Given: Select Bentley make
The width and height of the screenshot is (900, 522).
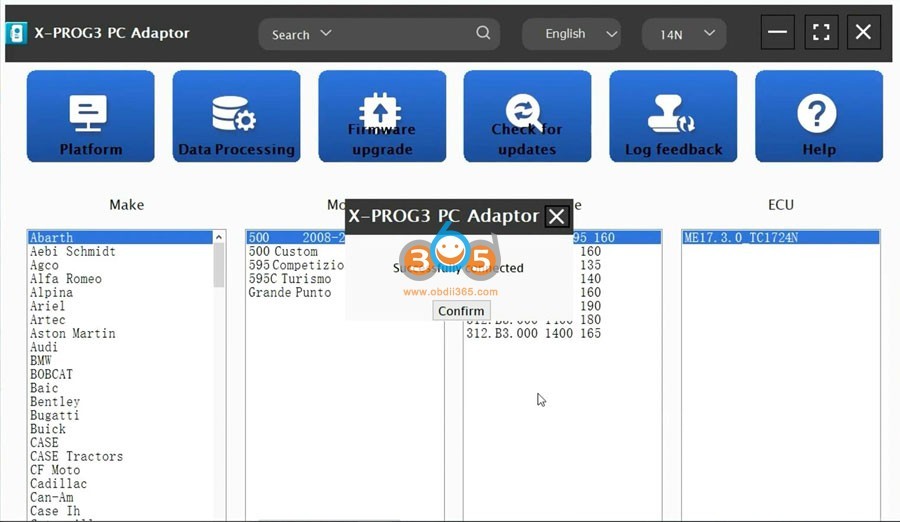Looking at the screenshot, I should point(120,401).
